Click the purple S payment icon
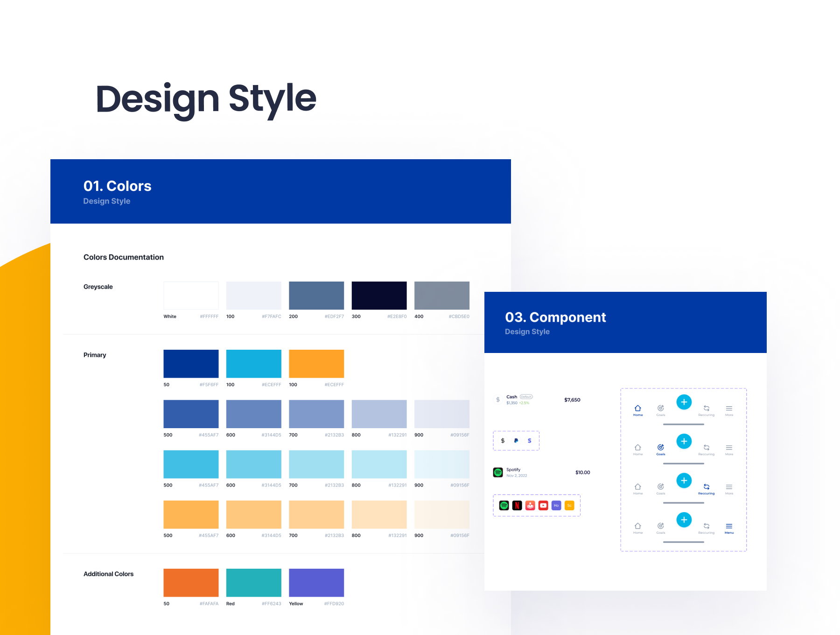840x635 pixels. pos(529,440)
